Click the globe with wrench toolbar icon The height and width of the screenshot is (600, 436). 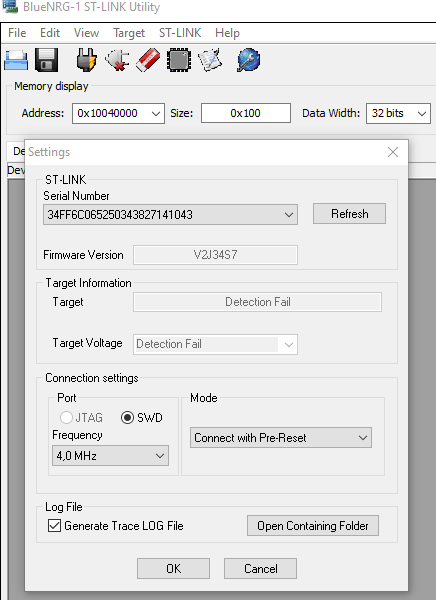click(249, 60)
